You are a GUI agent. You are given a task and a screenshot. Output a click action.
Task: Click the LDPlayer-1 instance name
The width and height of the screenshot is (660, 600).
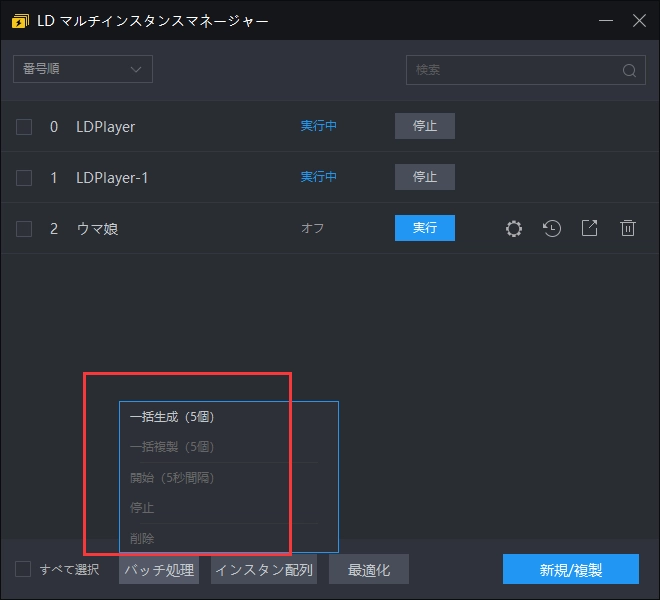tap(112, 178)
